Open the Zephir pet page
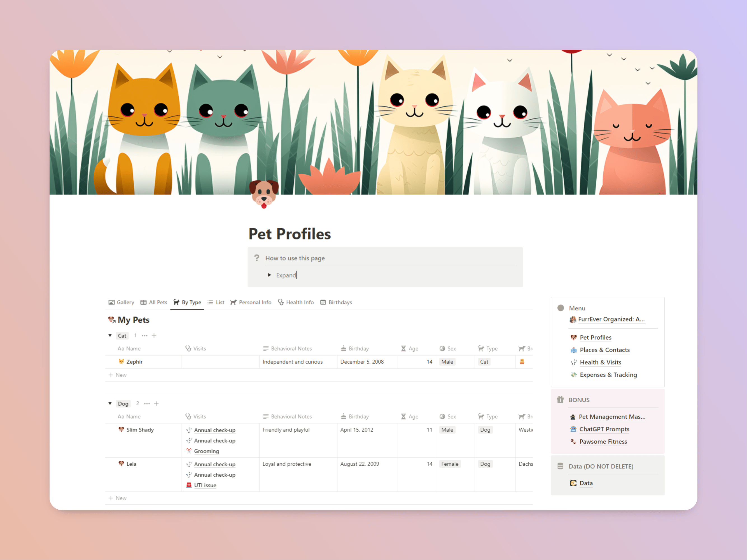The height and width of the screenshot is (560, 747). 134,362
